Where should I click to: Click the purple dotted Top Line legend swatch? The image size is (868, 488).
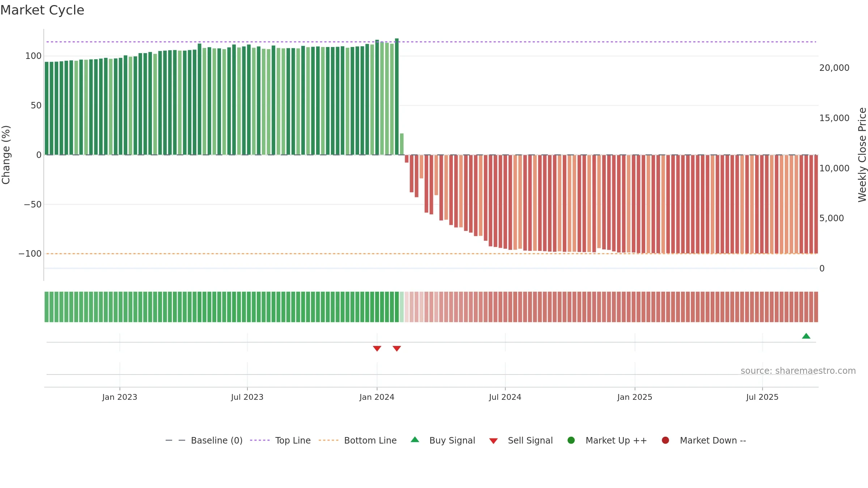pyautogui.click(x=260, y=440)
